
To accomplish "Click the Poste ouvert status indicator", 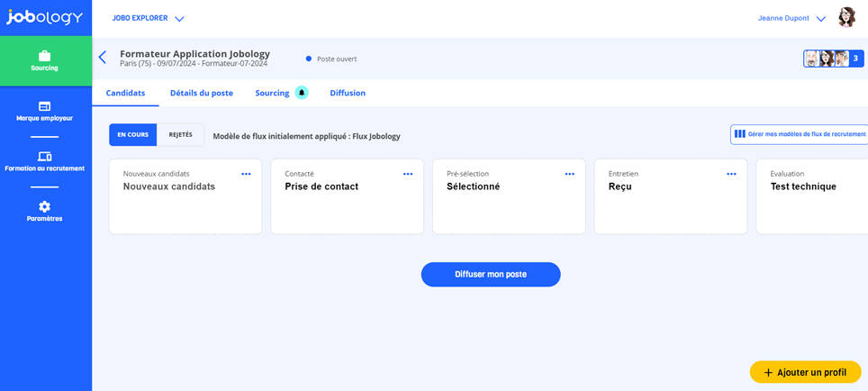I will click(331, 59).
